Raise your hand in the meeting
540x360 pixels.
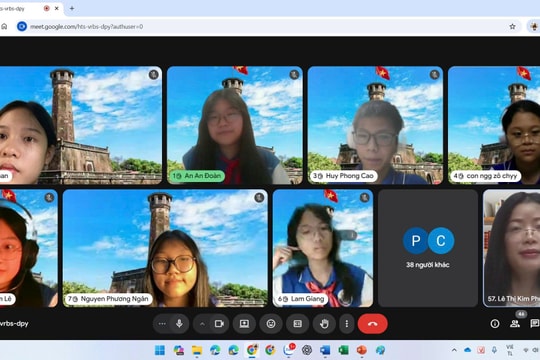coord(324,324)
